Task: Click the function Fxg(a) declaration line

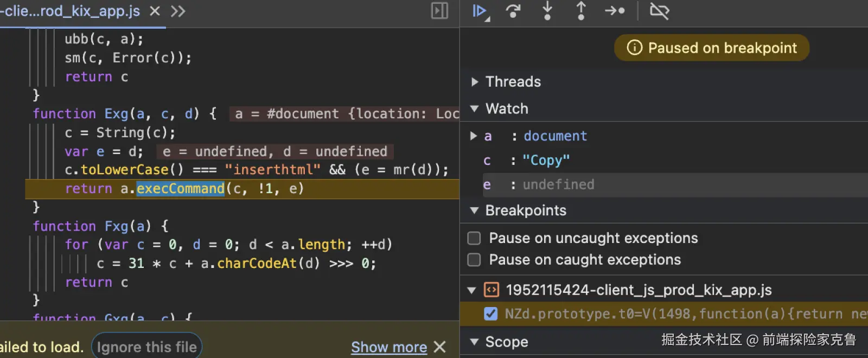Action: pos(101,226)
